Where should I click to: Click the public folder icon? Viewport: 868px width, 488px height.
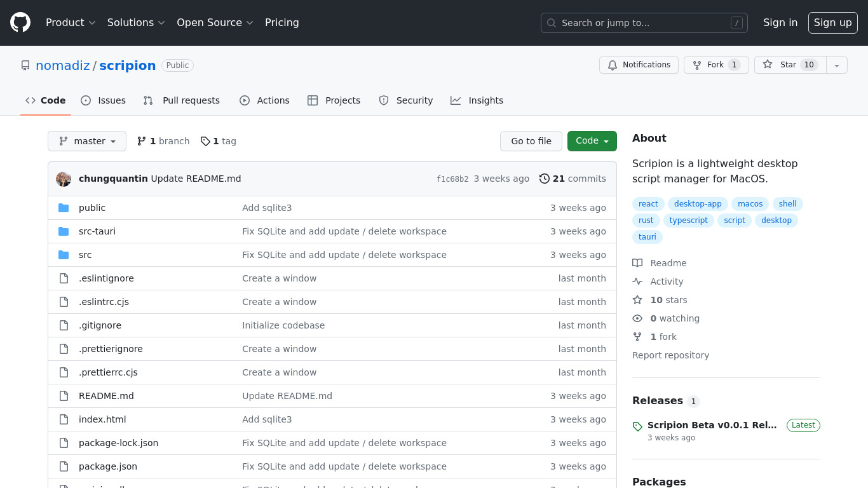click(x=64, y=208)
